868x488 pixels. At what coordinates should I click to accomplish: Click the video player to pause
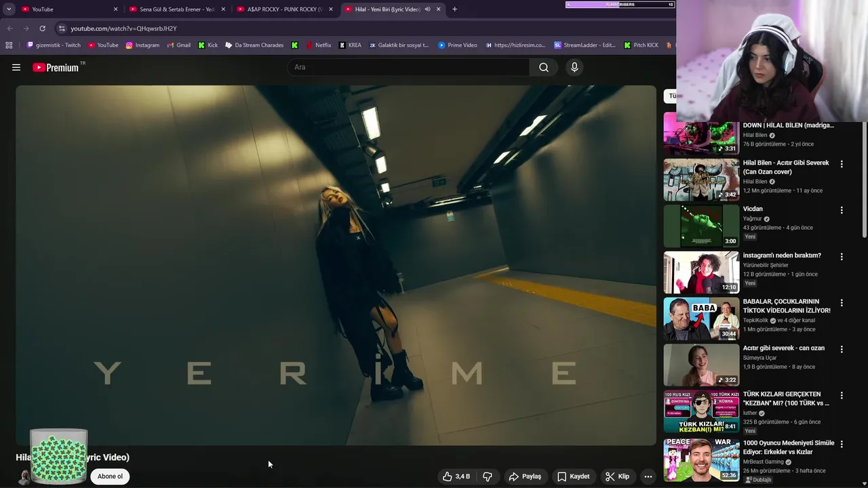pyautogui.click(x=336, y=265)
